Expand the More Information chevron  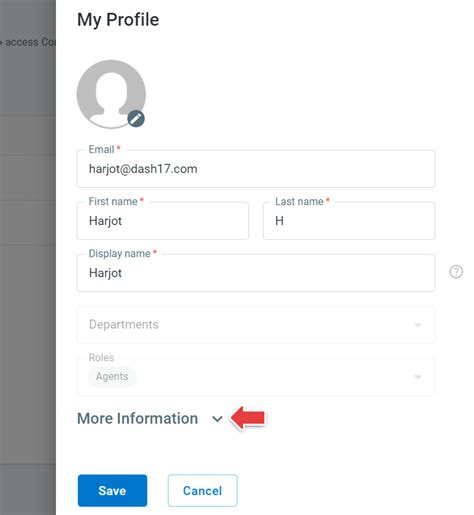point(217,419)
